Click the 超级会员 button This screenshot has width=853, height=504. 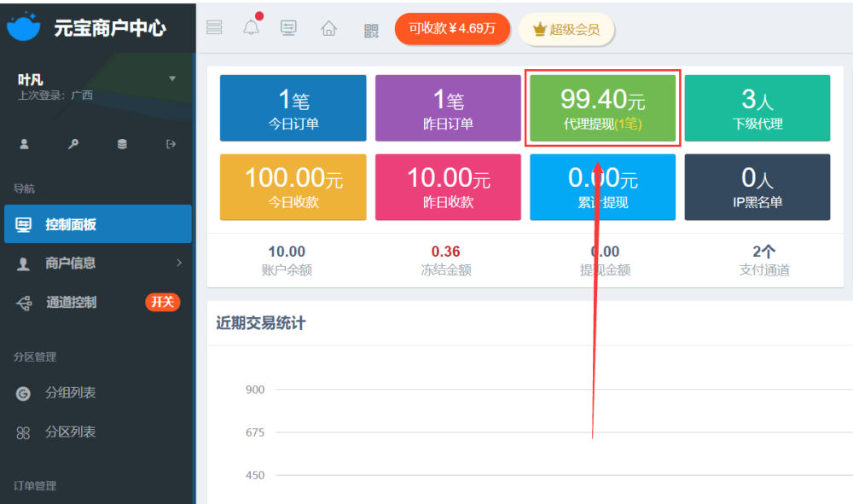coord(566,30)
